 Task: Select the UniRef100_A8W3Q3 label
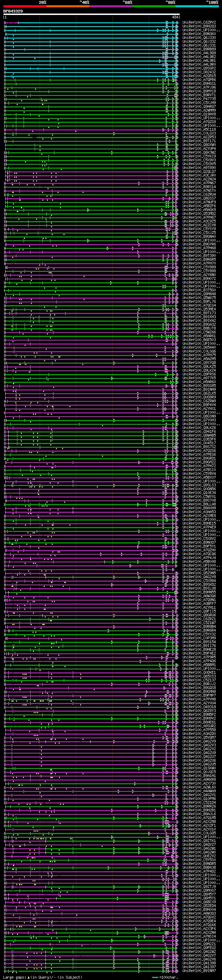tap(199, 913)
